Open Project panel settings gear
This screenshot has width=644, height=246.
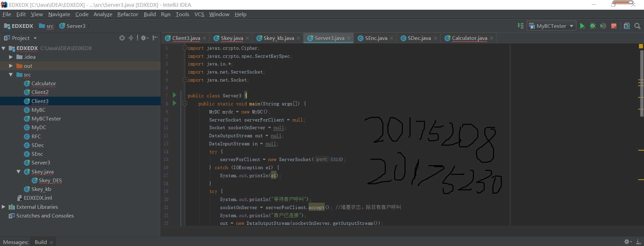point(145,38)
